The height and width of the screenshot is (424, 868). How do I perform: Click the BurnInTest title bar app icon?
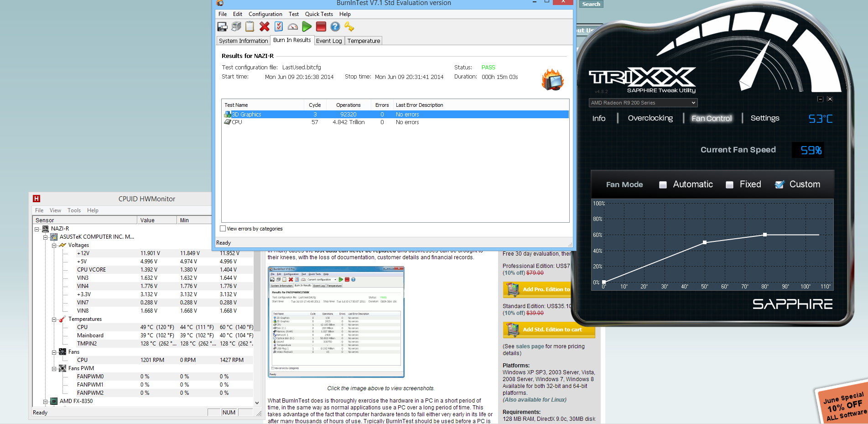pyautogui.click(x=220, y=3)
